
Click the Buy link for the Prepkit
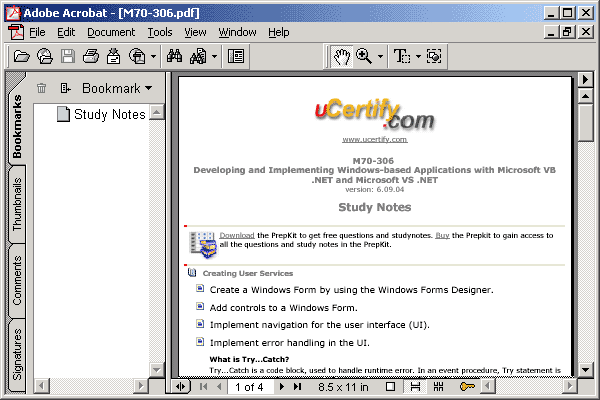442,235
